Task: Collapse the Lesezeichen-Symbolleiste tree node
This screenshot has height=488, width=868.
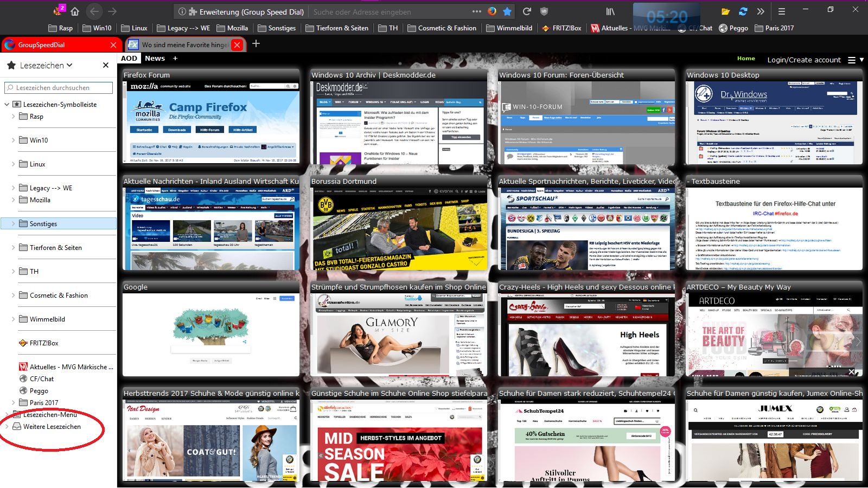Action: point(7,104)
